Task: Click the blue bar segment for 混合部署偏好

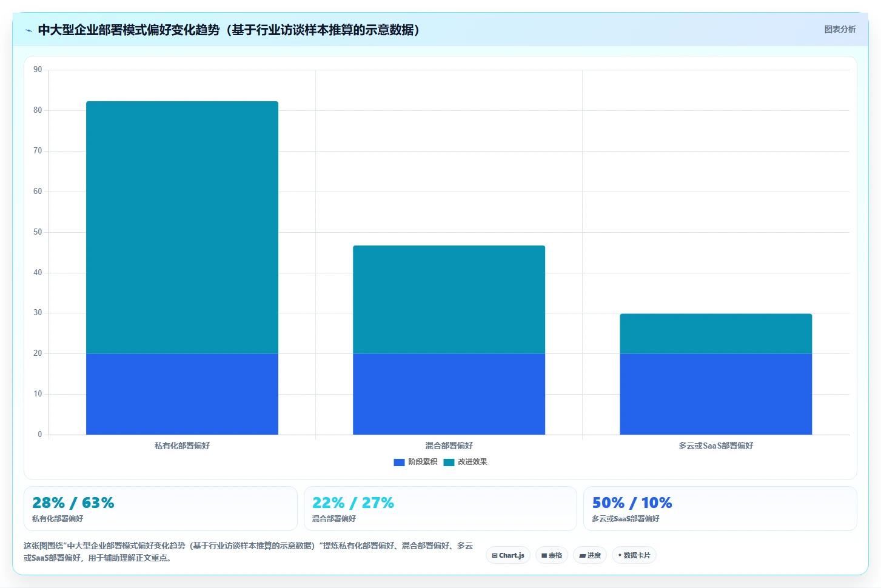Action: (x=449, y=394)
